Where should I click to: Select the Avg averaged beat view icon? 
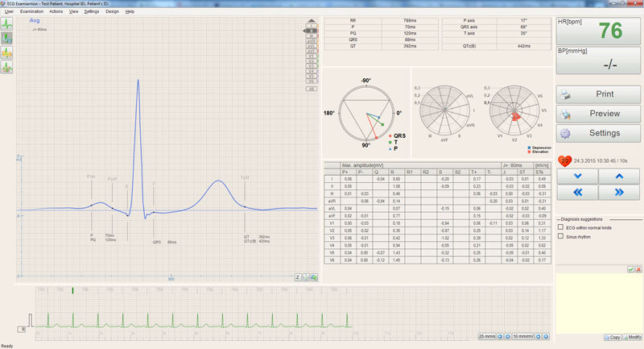6,38
